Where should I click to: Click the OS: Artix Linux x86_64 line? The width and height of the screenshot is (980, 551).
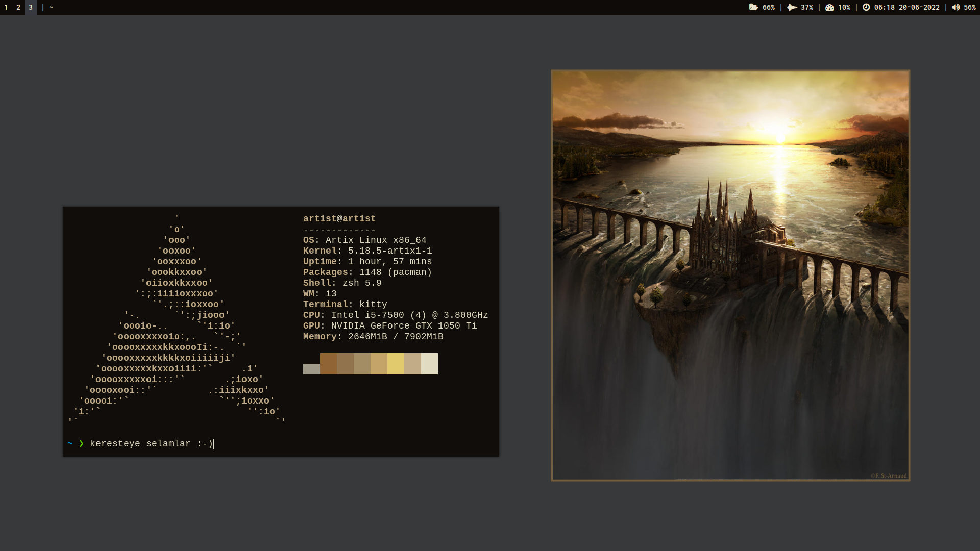coord(365,240)
